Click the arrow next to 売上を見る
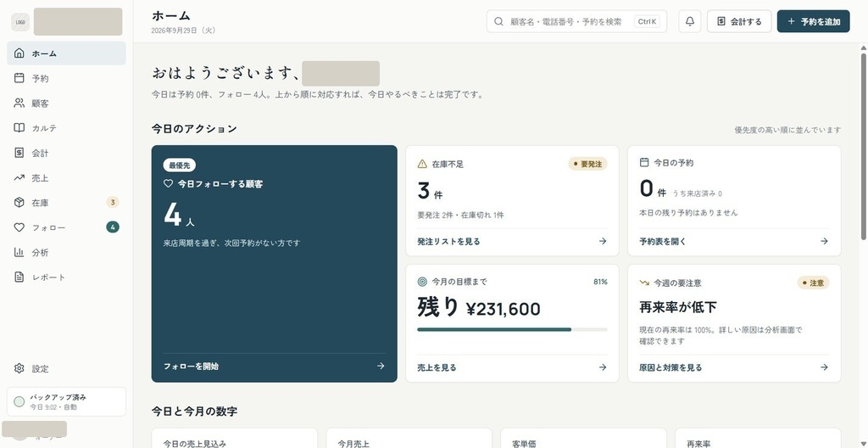 coord(603,367)
